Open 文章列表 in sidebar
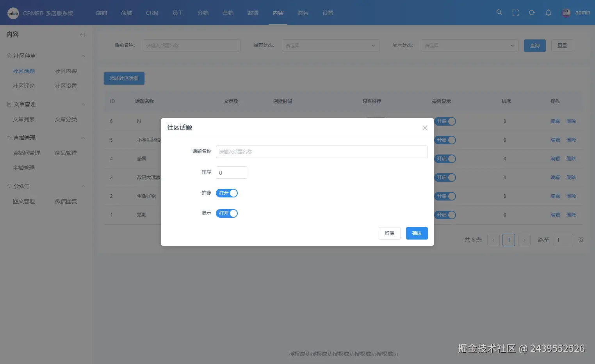Screen dimensions: 595x364 click(24, 119)
